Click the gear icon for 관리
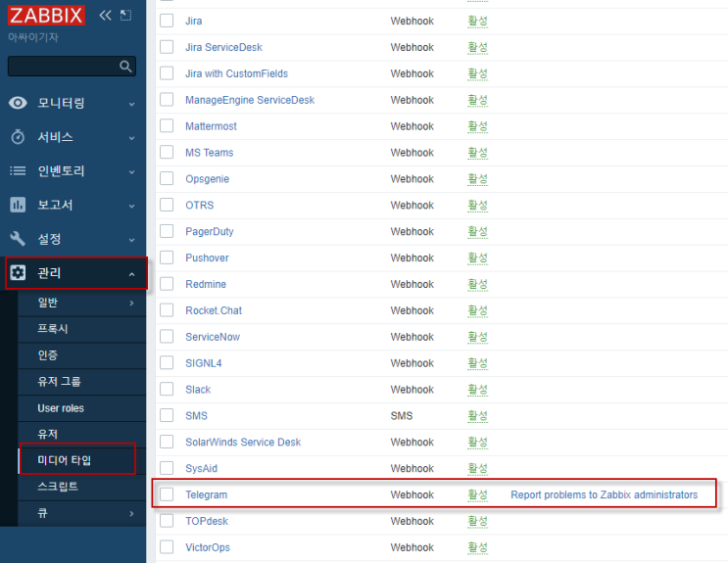Screen dimensions: 728x563 [18, 273]
